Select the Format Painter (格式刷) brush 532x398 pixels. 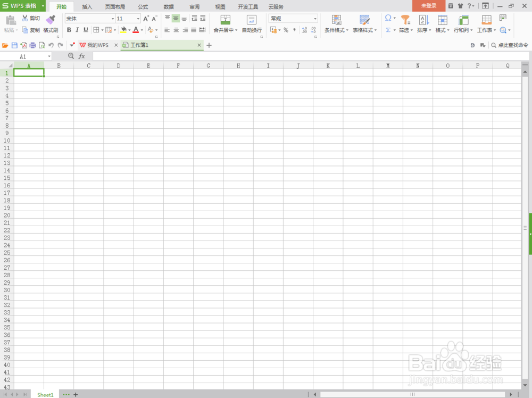pos(51,19)
